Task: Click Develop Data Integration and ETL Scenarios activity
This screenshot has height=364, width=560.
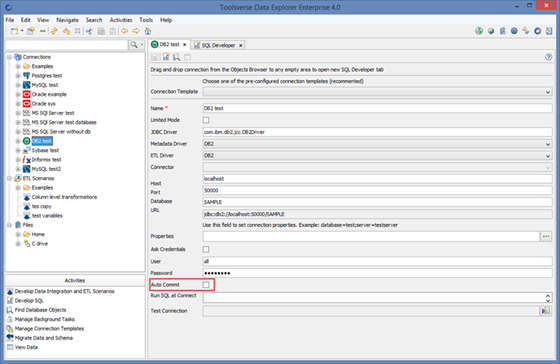Action: click(65, 291)
